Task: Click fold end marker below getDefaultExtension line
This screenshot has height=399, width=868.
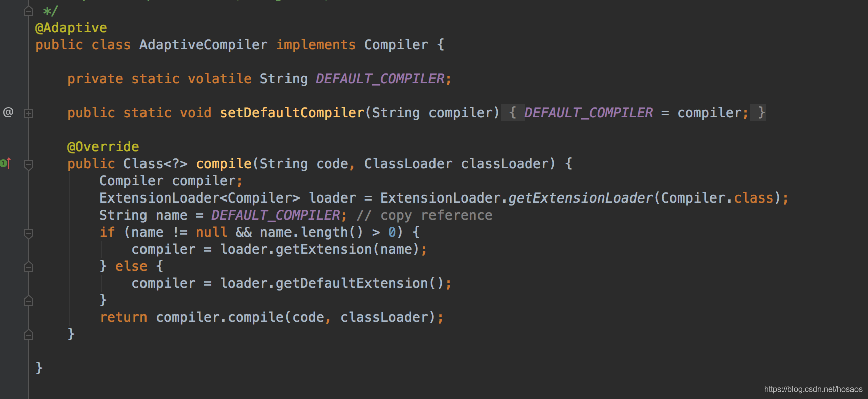Action: click(x=29, y=300)
